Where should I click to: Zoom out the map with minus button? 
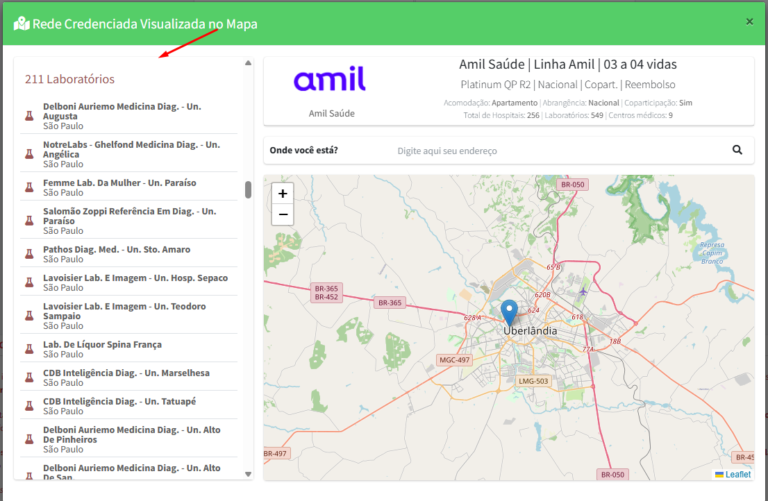point(283,215)
